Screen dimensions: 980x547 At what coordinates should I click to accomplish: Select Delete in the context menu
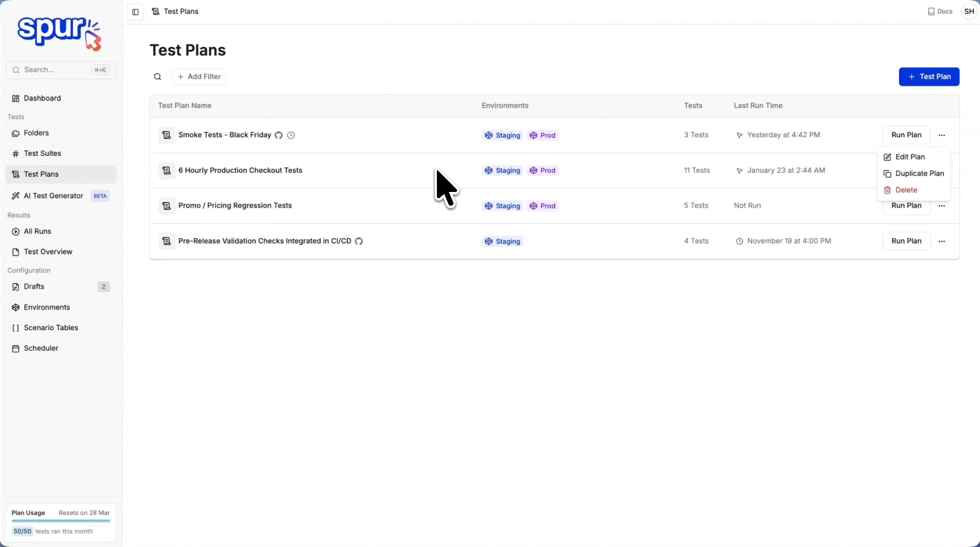pyautogui.click(x=906, y=190)
